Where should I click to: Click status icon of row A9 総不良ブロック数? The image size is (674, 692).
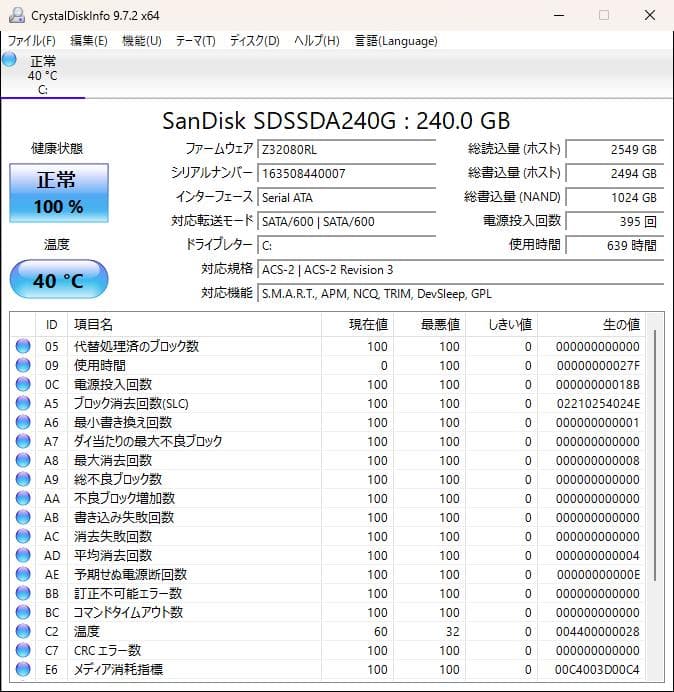point(23,479)
